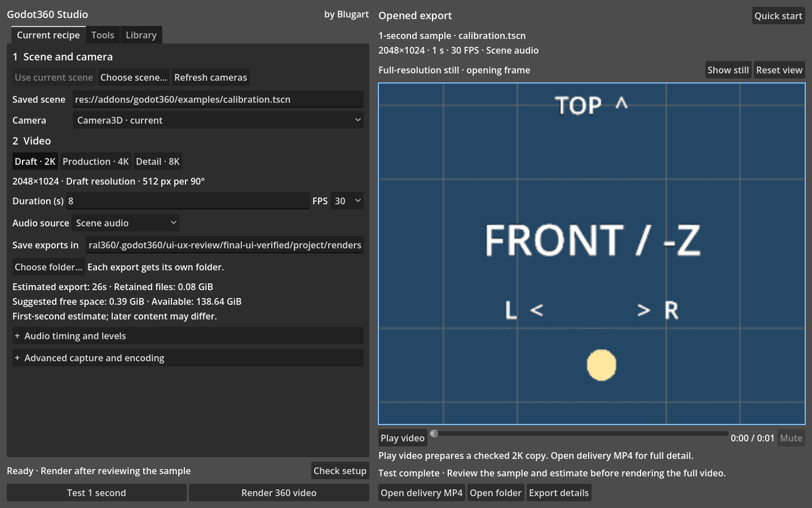Click Choose folder... button

click(x=48, y=267)
